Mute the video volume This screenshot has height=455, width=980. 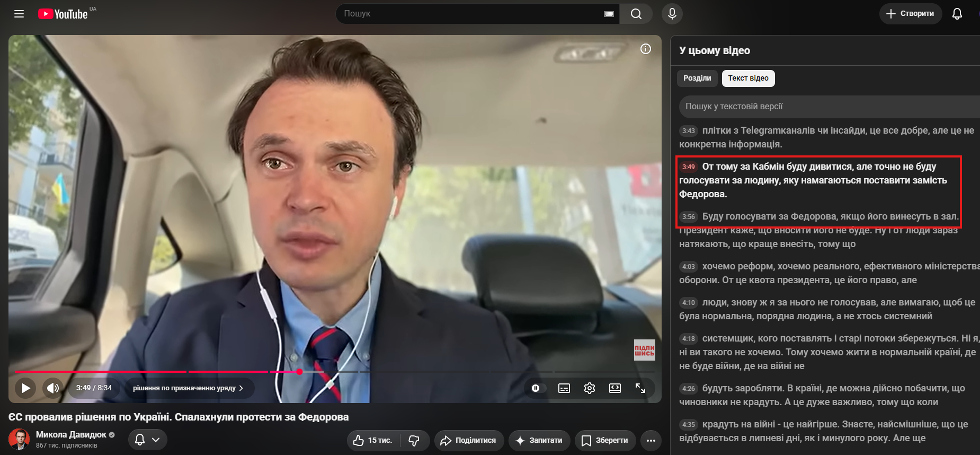pyautogui.click(x=53, y=388)
